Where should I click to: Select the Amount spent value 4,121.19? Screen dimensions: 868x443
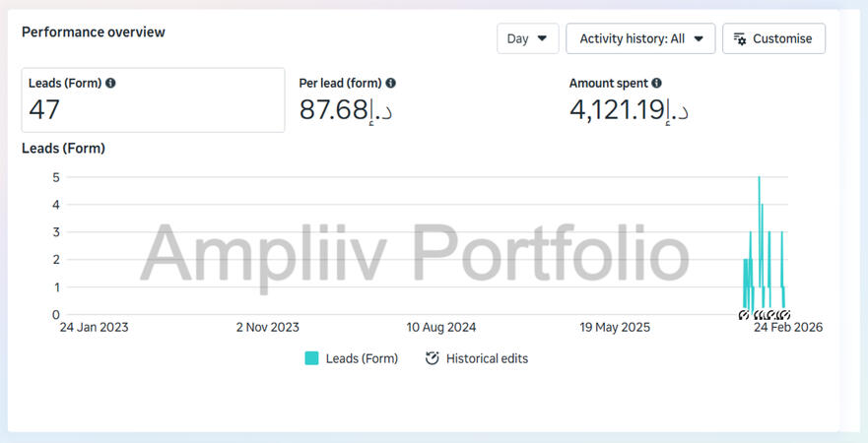629,110
